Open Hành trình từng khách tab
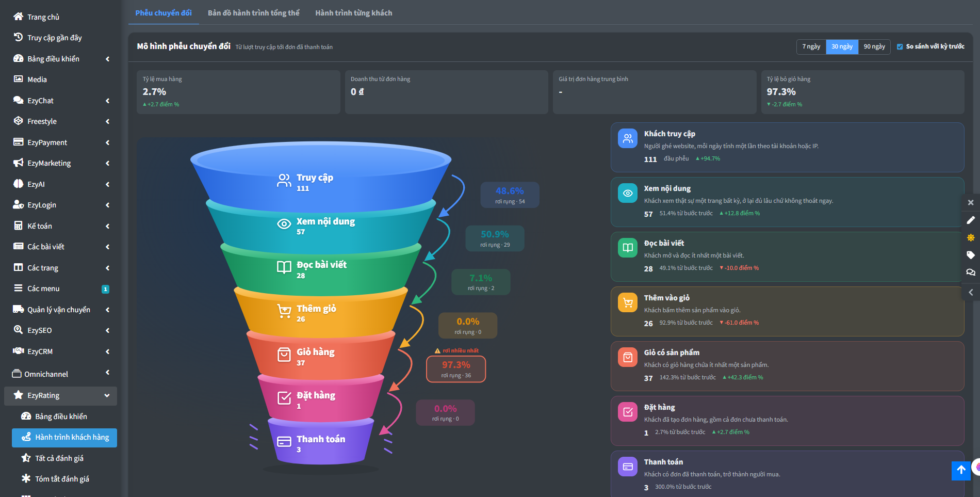This screenshot has width=980, height=497. [354, 13]
